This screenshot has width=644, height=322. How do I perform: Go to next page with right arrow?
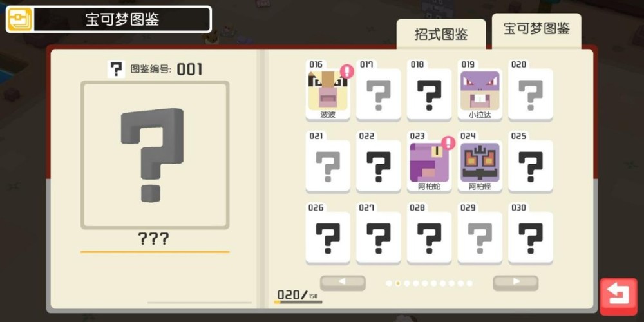(516, 283)
